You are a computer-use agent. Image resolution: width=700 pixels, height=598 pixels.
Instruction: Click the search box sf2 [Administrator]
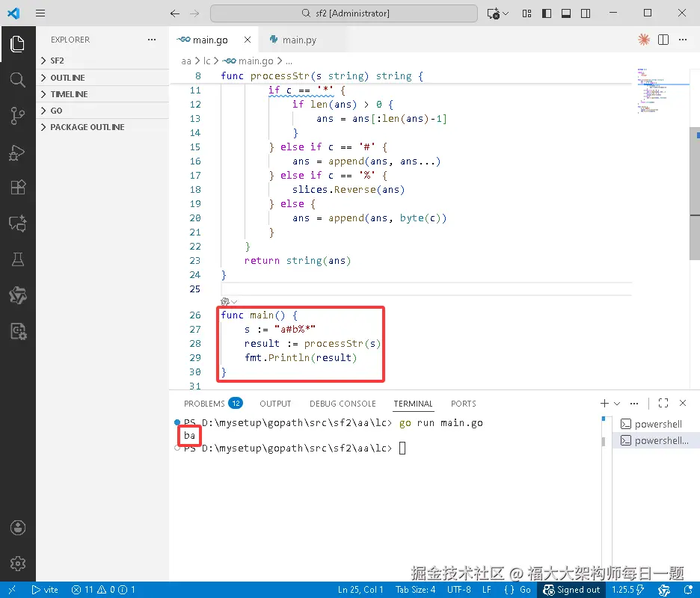point(344,13)
